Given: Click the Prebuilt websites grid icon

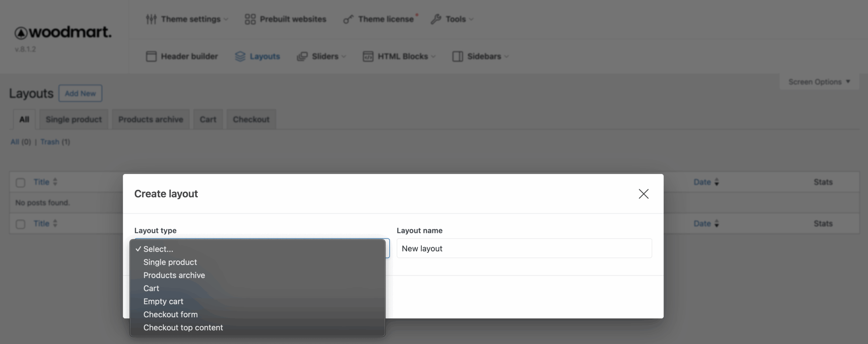Looking at the screenshot, I should click(x=250, y=19).
